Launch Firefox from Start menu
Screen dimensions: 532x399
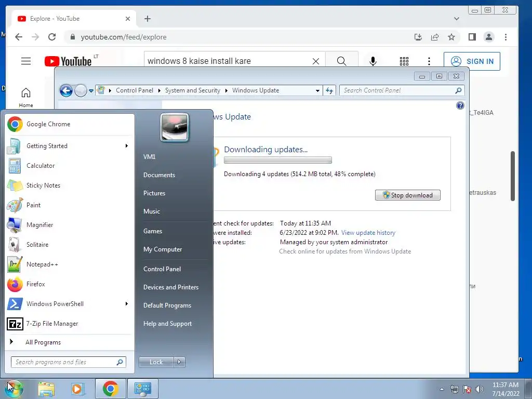click(70, 284)
